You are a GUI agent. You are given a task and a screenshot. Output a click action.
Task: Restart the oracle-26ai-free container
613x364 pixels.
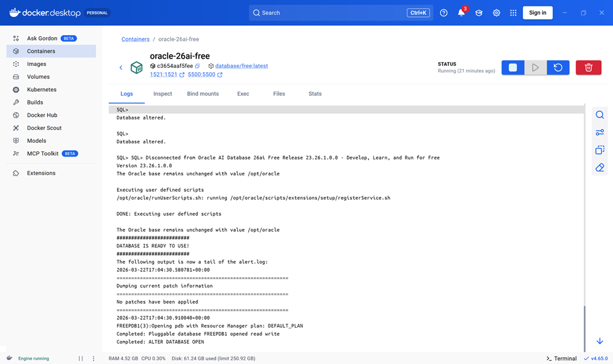[558, 67]
